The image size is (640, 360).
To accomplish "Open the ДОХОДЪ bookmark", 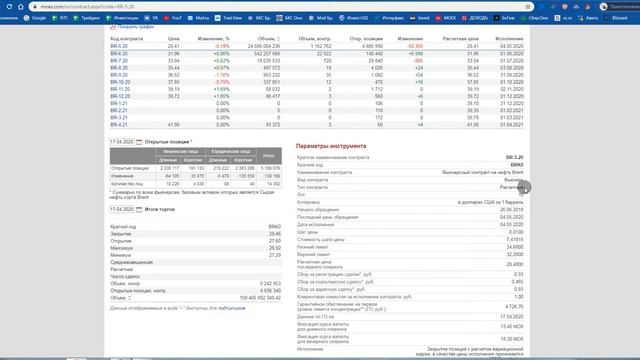I will 475,18.
